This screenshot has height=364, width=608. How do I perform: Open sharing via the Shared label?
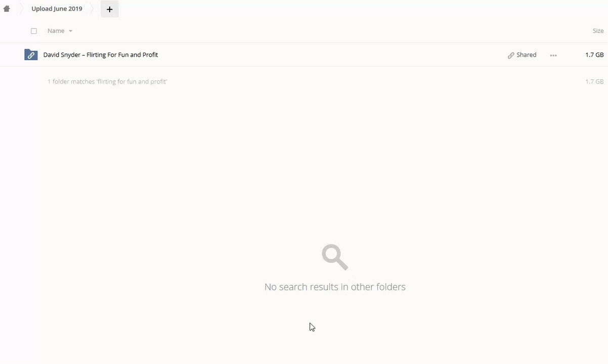tap(526, 55)
